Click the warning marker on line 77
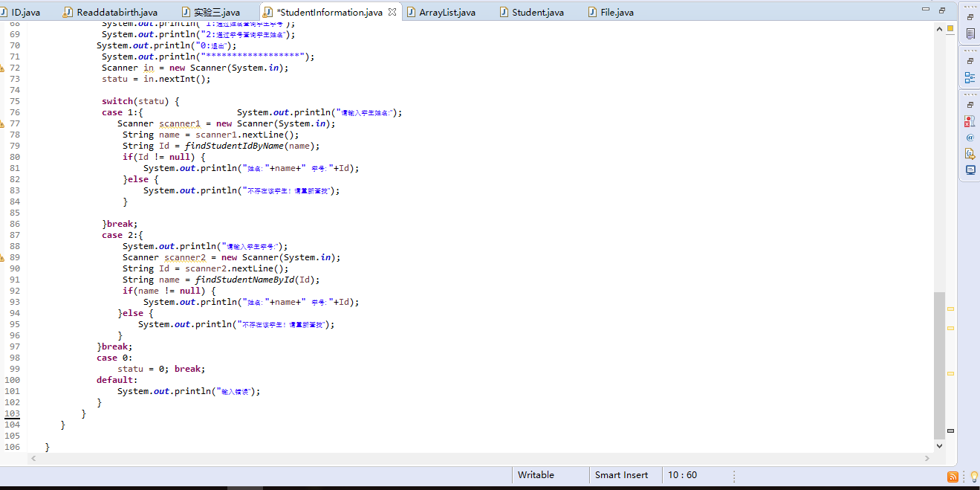980x490 pixels. pos(2,123)
